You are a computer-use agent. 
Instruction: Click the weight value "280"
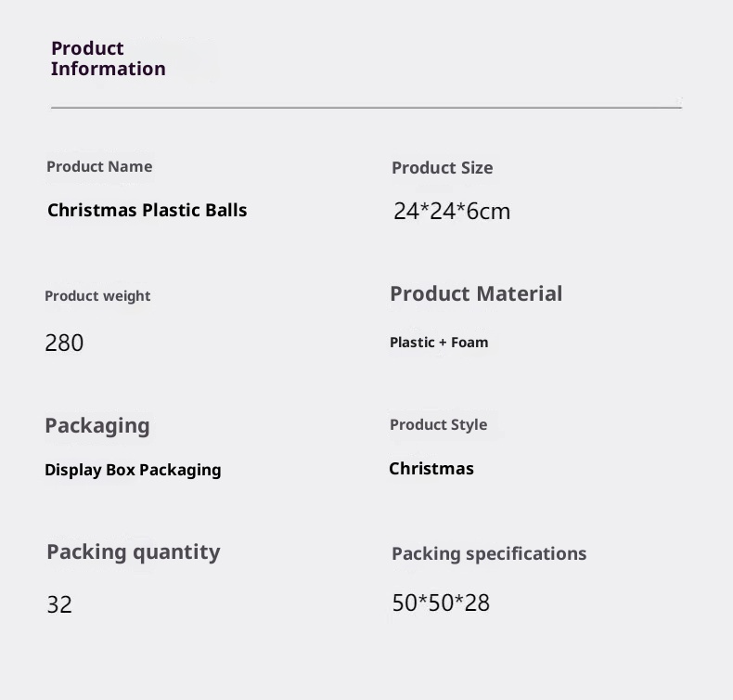pyautogui.click(x=64, y=344)
